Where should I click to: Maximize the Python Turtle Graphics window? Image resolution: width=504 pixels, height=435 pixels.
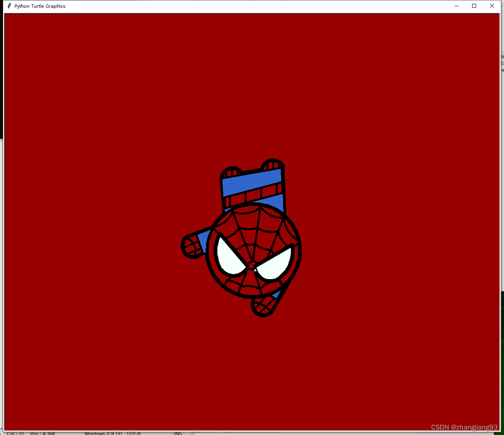pos(474,6)
